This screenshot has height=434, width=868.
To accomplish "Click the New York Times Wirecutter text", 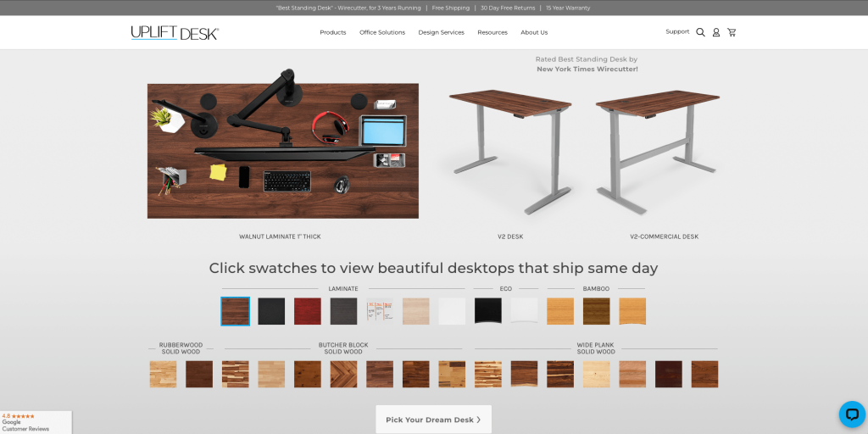I will pos(587,70).
